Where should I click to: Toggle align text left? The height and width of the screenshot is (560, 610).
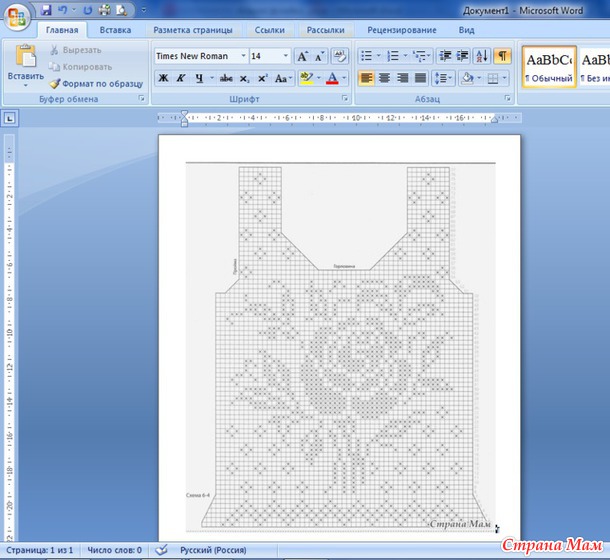click(x=366, y=78)
